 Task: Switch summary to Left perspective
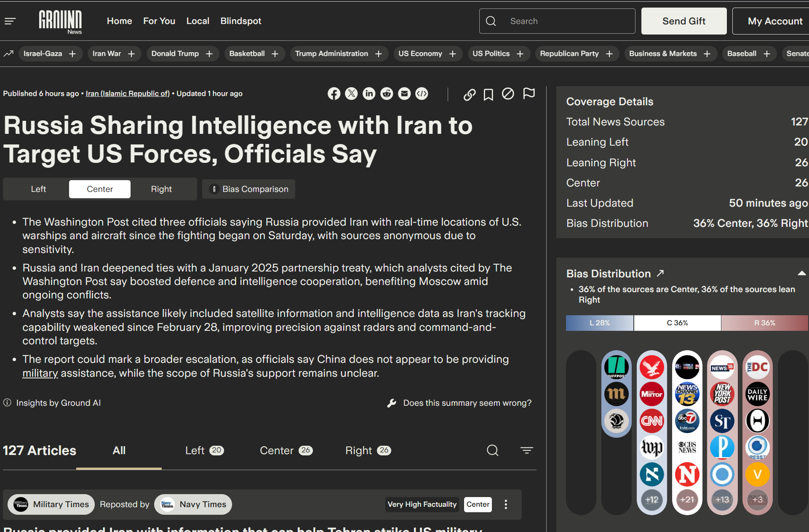pos(38,189)
